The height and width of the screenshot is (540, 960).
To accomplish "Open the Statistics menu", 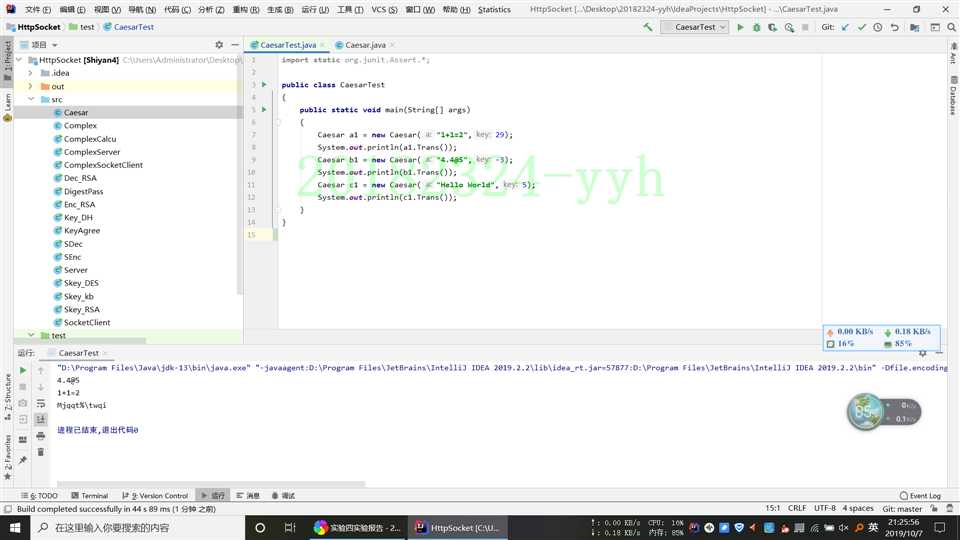I will [x=494, y=10].
